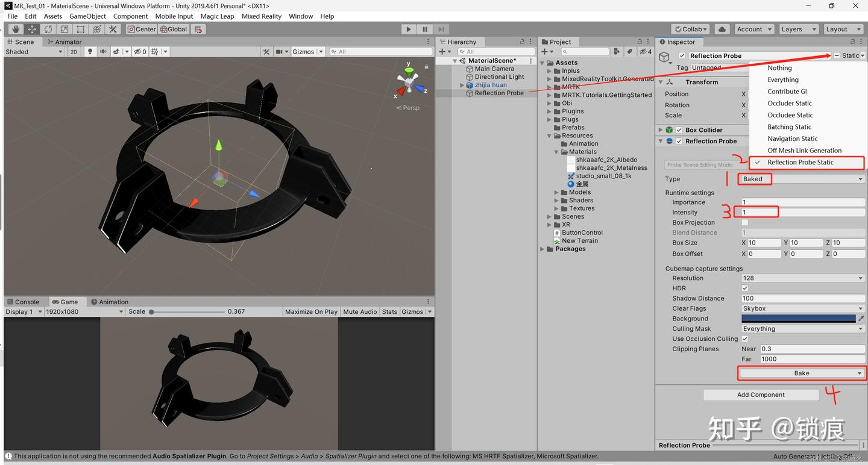Open the GameObject menu
Screen dimensions: 868x465
(87, 16)
